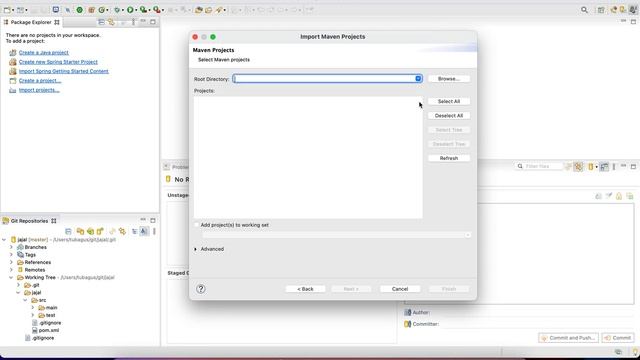This screenshot has width=640, height=360.
Task: Click Link with Editor icon in Package Explorer
Action: pyautogui.click(x=111, y=22)
